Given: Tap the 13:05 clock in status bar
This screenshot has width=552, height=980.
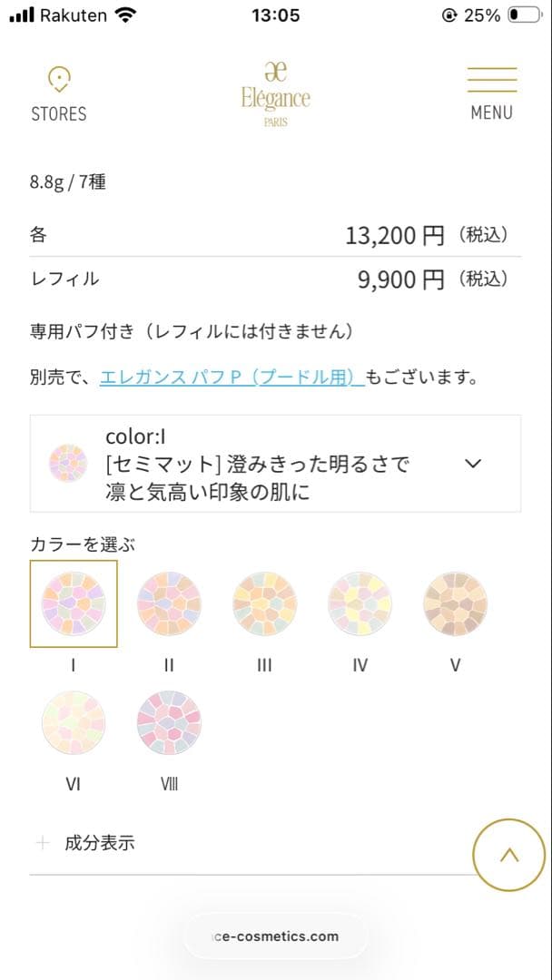Looking at the screenshot, I should (x=276, y=15).
